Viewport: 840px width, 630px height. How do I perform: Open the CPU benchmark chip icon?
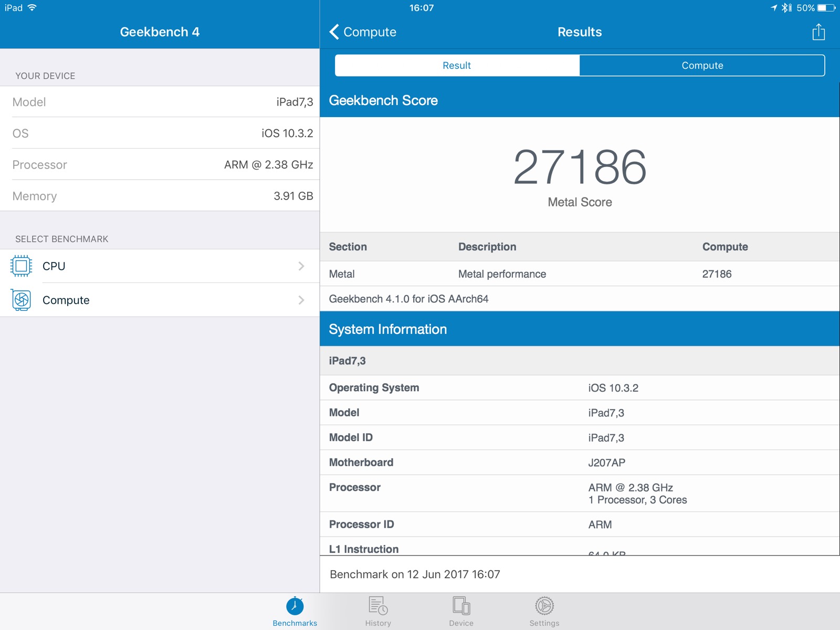coord(21,266)
